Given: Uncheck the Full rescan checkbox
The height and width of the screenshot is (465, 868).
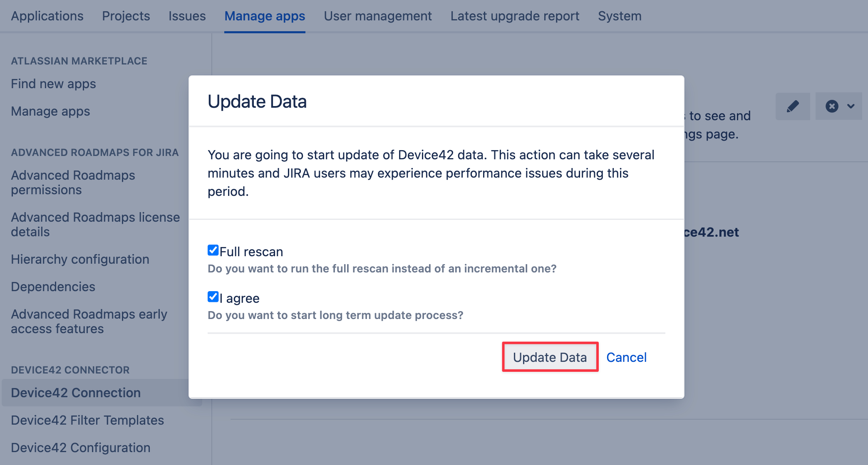Looking at the screenshot, I should coord(213,250).
